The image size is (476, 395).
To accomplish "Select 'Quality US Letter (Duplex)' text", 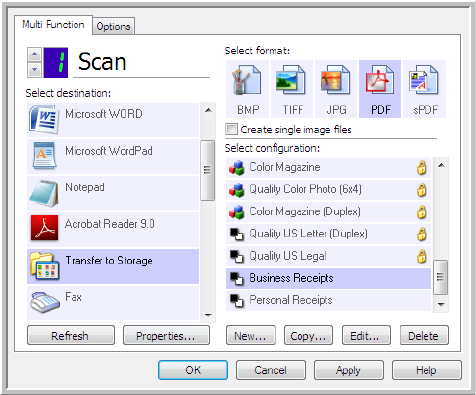I will point(308,234).
